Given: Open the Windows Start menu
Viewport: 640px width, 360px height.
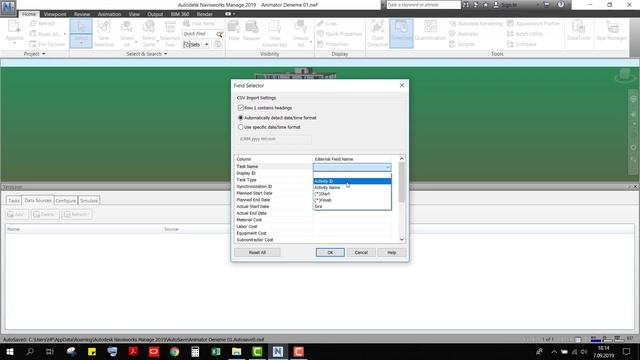Looking at the screenshot, I should (x=9, y=351).
